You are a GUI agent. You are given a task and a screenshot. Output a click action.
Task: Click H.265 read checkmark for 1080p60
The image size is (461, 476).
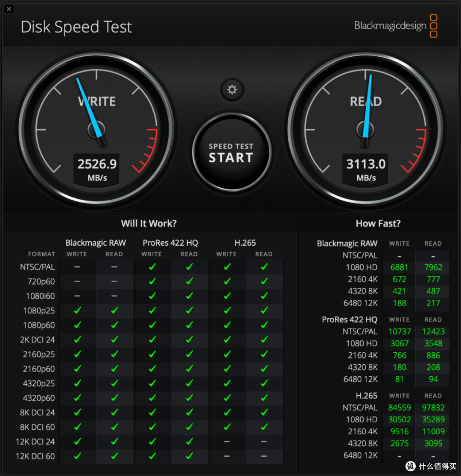click(264, 325)
